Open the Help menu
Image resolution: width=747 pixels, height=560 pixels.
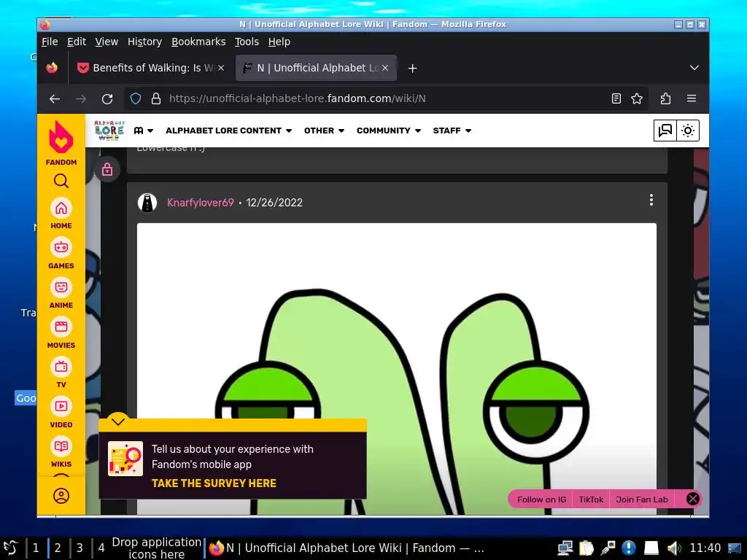[x=279, y=42]
